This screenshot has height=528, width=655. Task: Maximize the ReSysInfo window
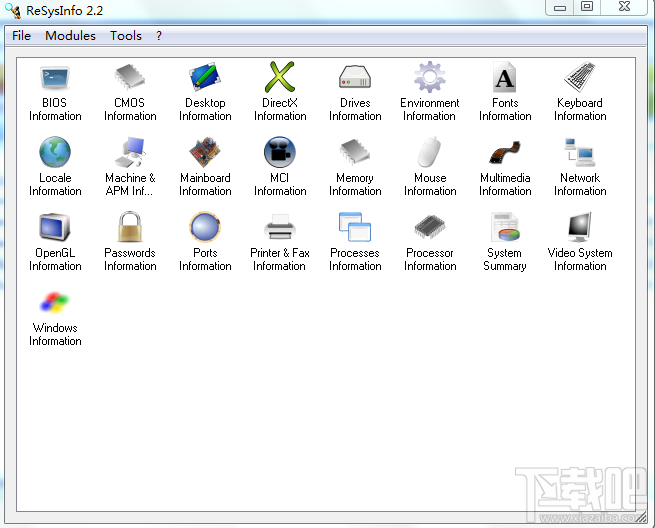[x=587, y=7]
